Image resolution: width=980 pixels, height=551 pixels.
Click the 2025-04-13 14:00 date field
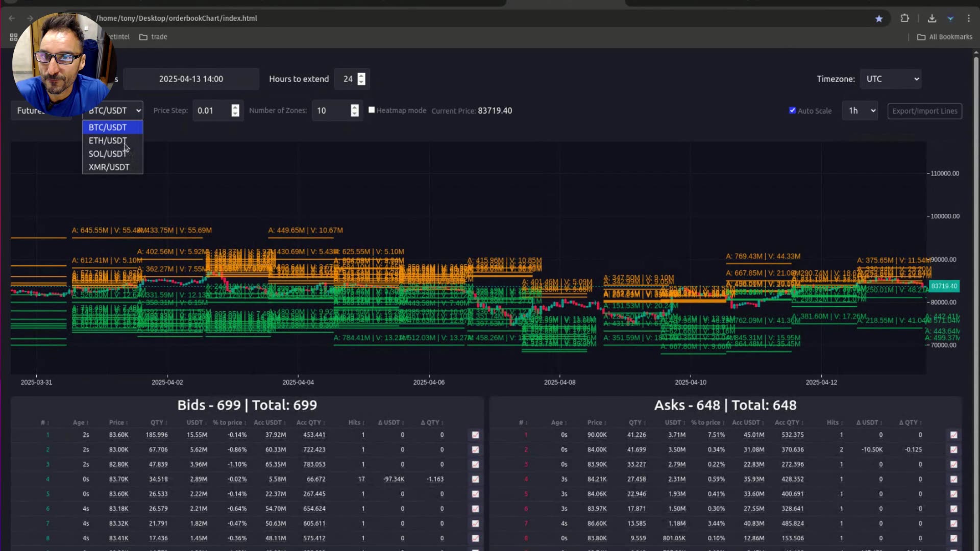(x=191, y=79)
